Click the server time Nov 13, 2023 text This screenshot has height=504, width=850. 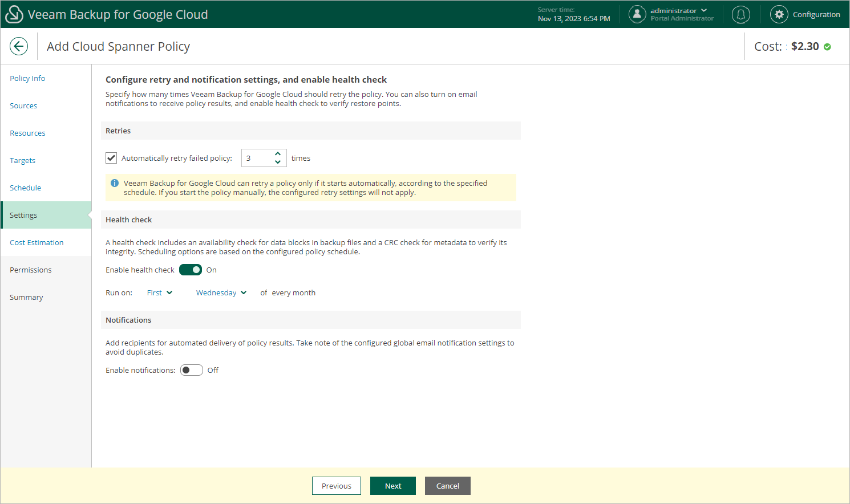pos(574,18)
